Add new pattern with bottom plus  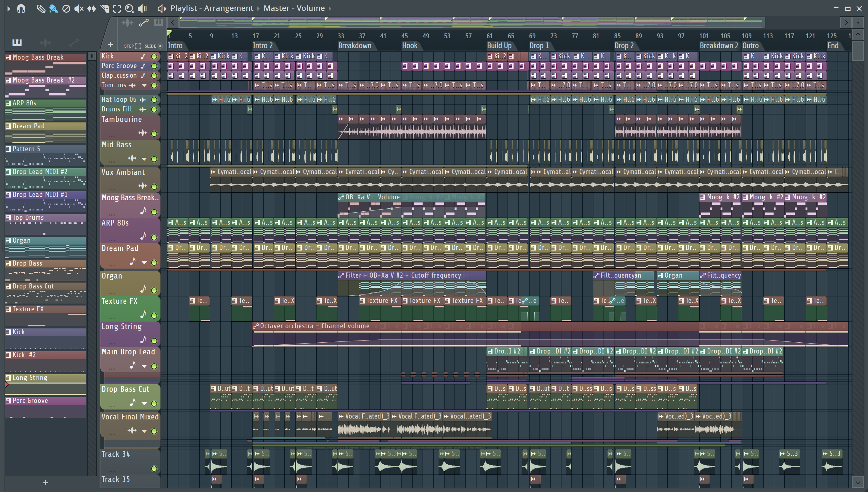tap(46, 483)
